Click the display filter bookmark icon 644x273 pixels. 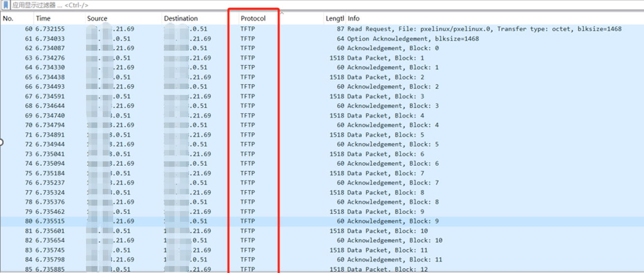(x=6, y=5)
